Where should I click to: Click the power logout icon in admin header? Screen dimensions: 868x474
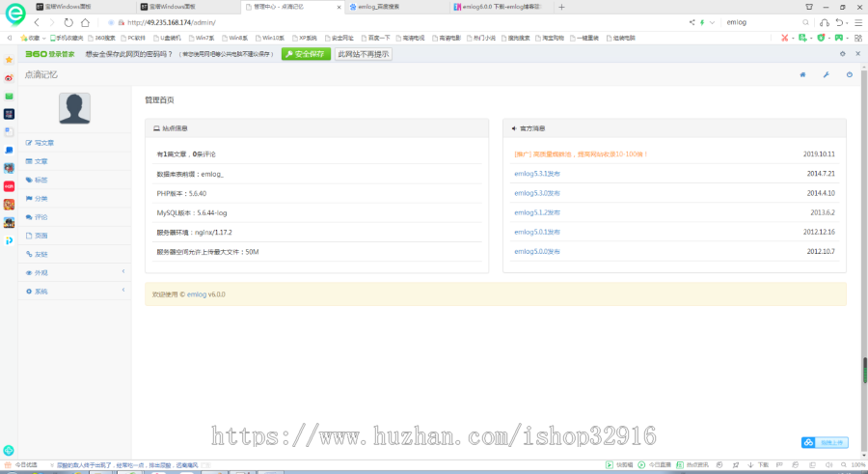point(849,74)
